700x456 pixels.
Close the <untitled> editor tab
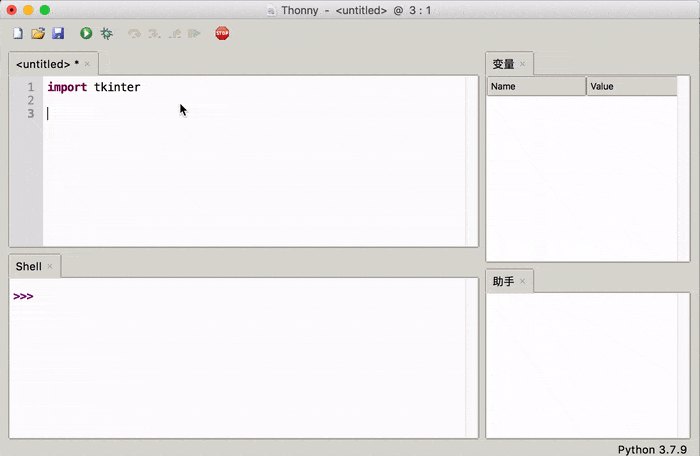[87, 64]
